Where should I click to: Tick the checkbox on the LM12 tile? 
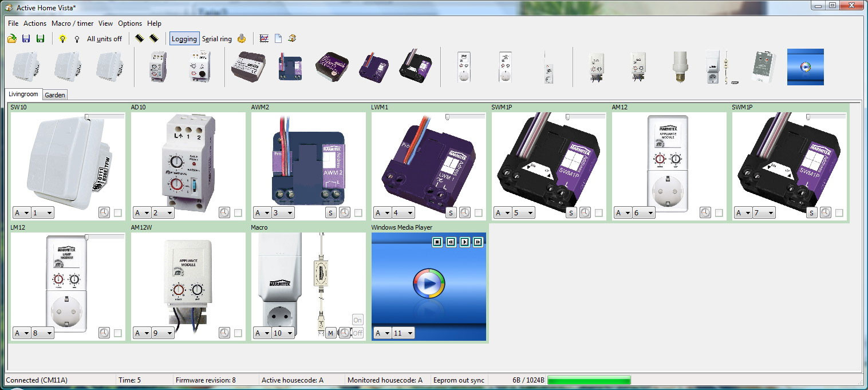click(117, 333)
